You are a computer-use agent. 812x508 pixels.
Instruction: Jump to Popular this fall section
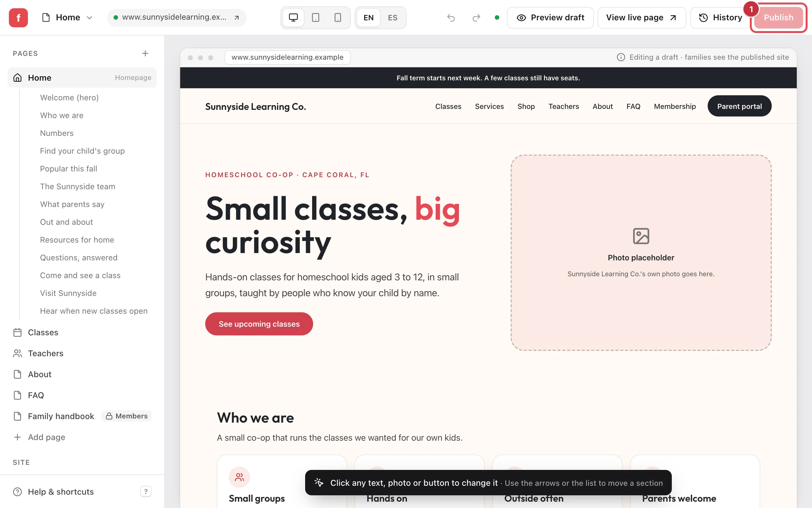point(69,169)
